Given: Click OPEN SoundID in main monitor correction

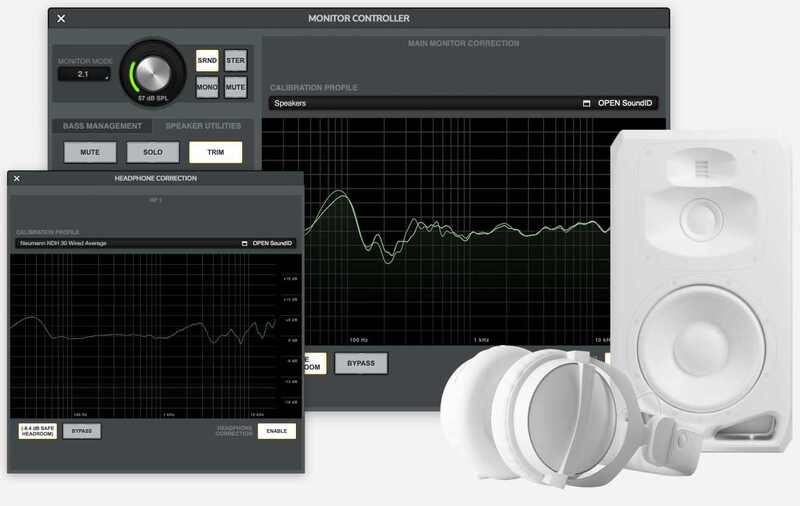Looking at the screenshot, I should [628, 103].
